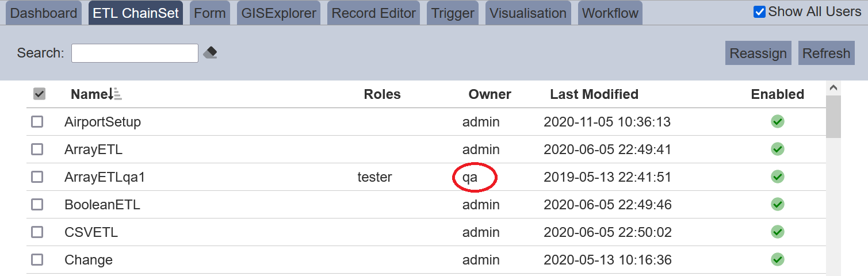Image resolution: width=868 pixels, height=276 pixels.
Task: Select the CSVETL row checkbox
Action: (x=37, y=232)
